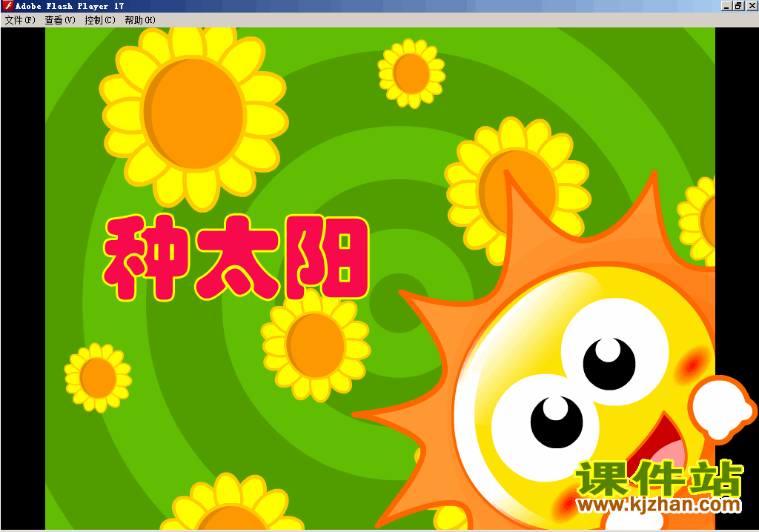Open the 查看(V) menu

60,20
